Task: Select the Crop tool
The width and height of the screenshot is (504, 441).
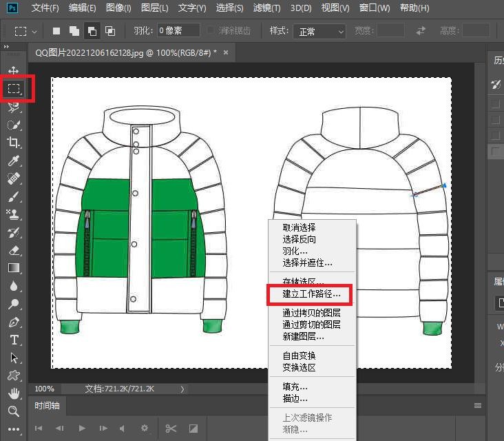Action: 14,143
